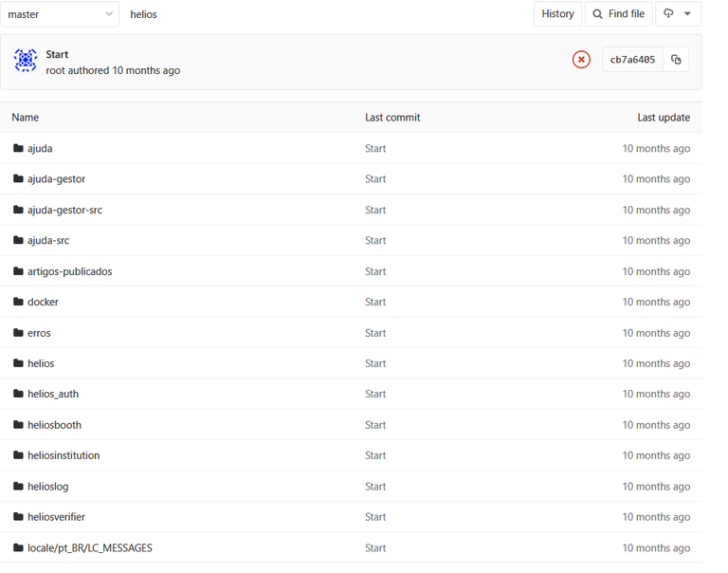
Task: Open the artigos-publicados folder
Action: [x=69, y=271]
